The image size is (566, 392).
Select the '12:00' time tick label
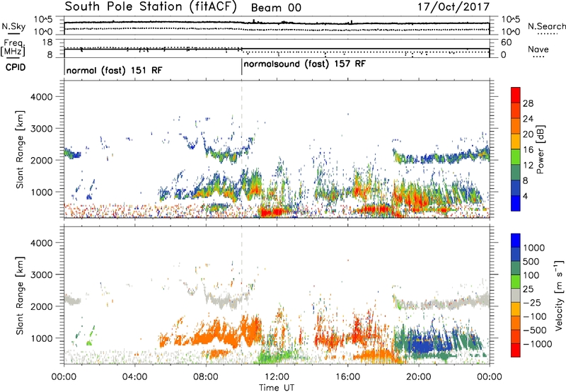277,377
